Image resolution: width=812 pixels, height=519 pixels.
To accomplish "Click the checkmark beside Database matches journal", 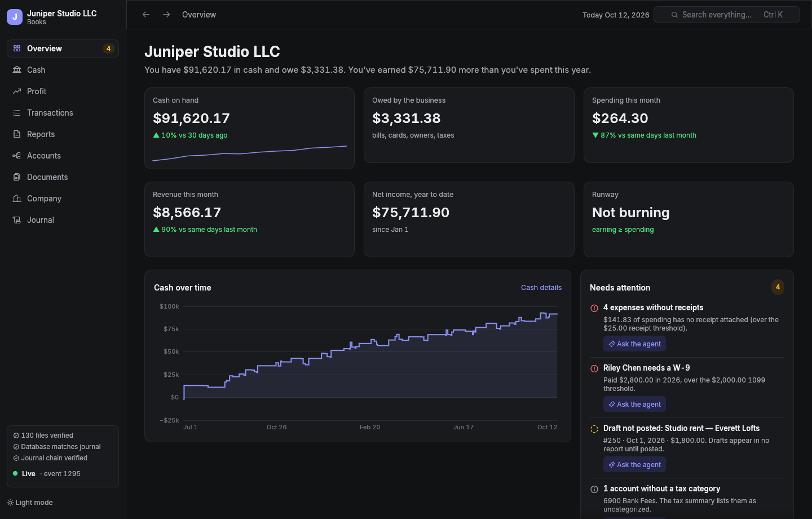I will pos(16,447).
